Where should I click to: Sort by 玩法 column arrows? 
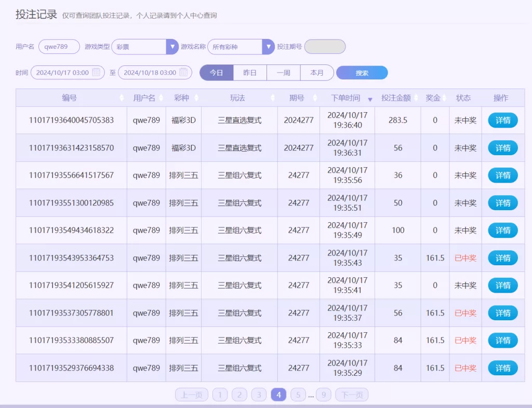[x=272, y=98]
